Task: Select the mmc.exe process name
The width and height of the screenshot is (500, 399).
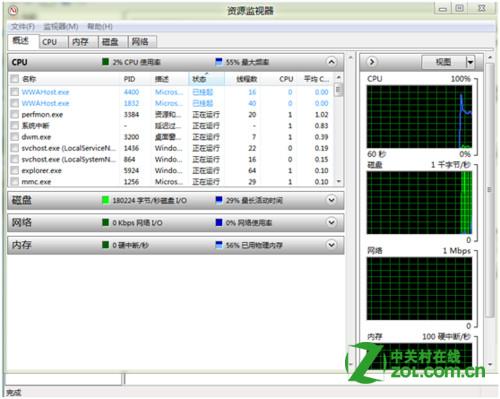Action: [36, 182]
